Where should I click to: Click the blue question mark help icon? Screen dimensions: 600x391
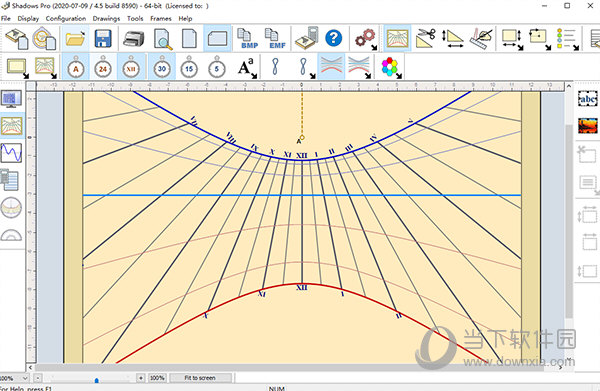pyautogui.click(x=333, y=38)
